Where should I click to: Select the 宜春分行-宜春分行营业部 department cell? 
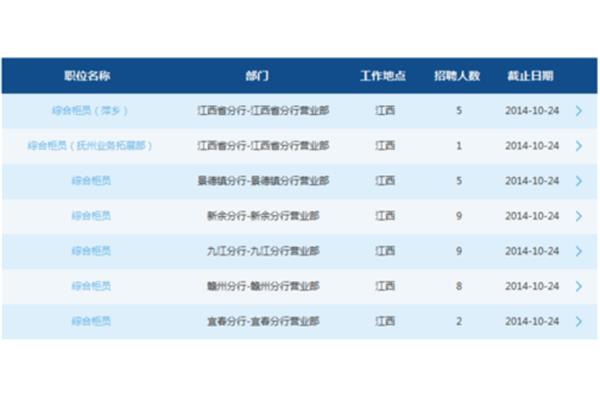point(263,321)
